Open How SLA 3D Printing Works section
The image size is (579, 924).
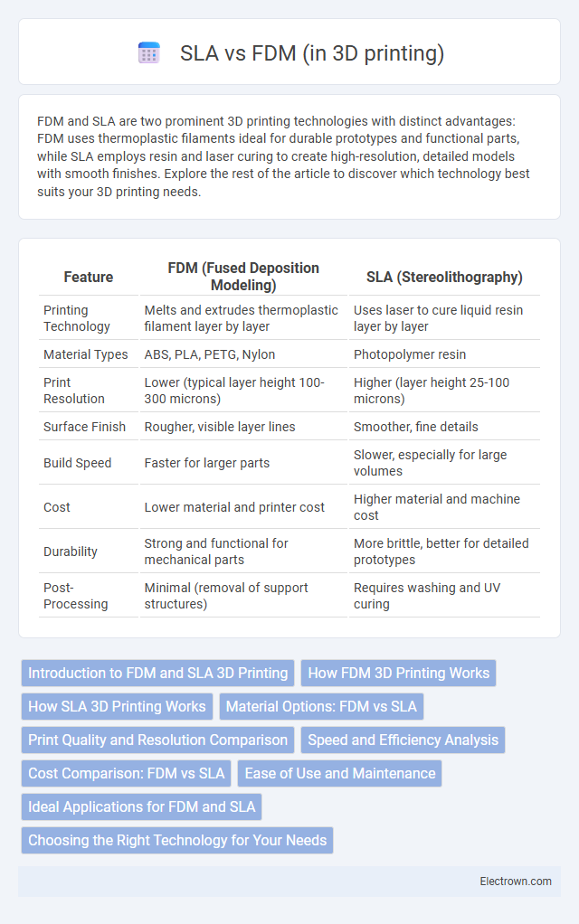(118, 706)
